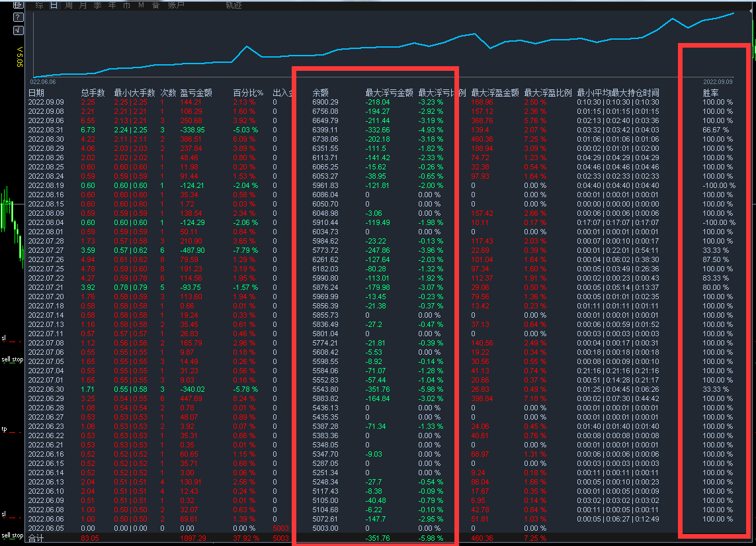The image size is (756, 546).
Task: Click the tp level label on the left chart
Action: (5, 429)
